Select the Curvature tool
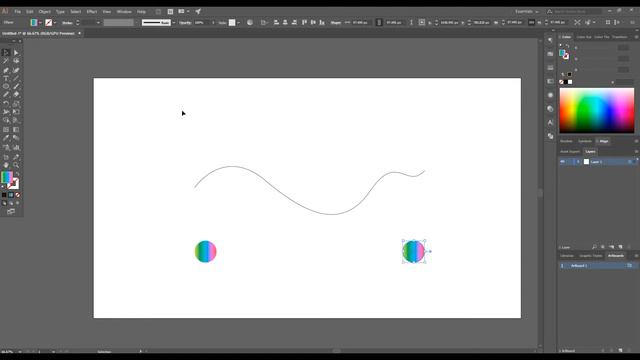This screenshot has height=360, width=640. click(16, 70)
